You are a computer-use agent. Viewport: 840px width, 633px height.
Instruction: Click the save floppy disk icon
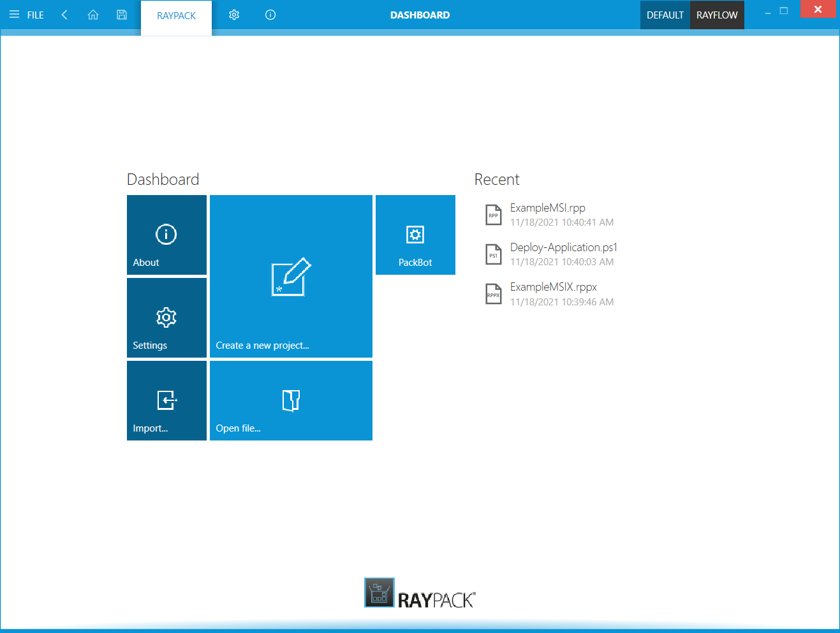(122, 15)
